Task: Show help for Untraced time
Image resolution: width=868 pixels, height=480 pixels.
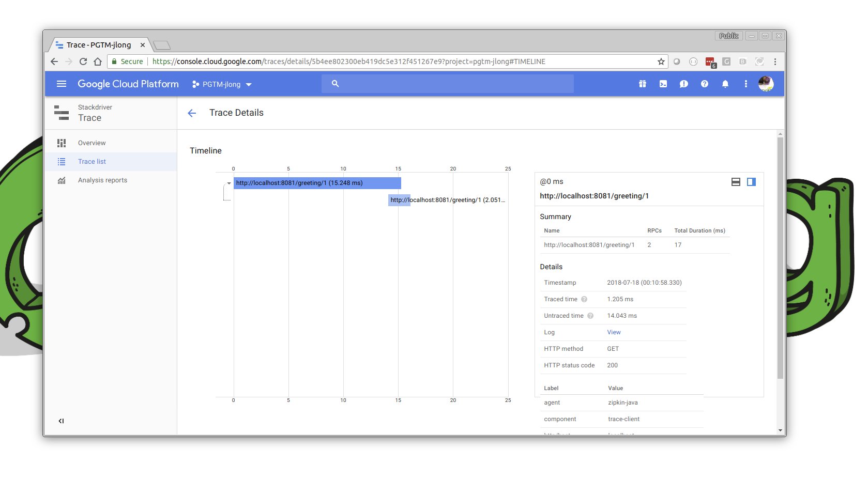Action: click(x=590, y=316)
